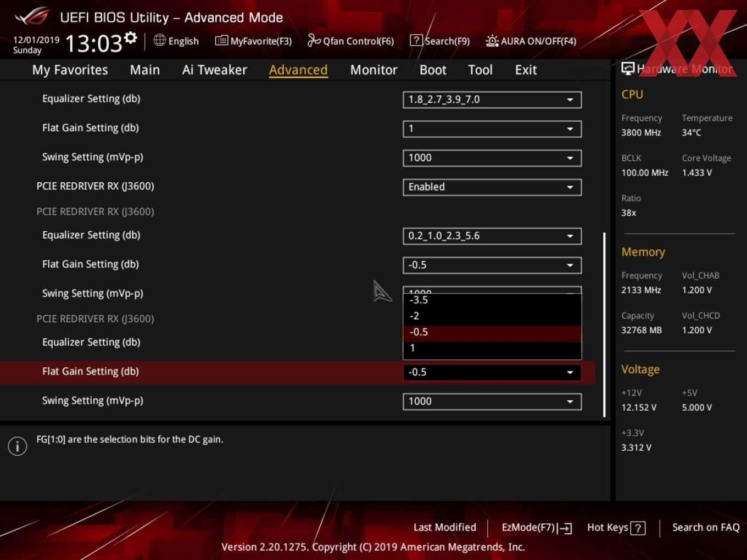Open Equalizer dropdown showing 1.8_2.7_3.9_7.0
747x560 pixels.
(x=492, y=99)
